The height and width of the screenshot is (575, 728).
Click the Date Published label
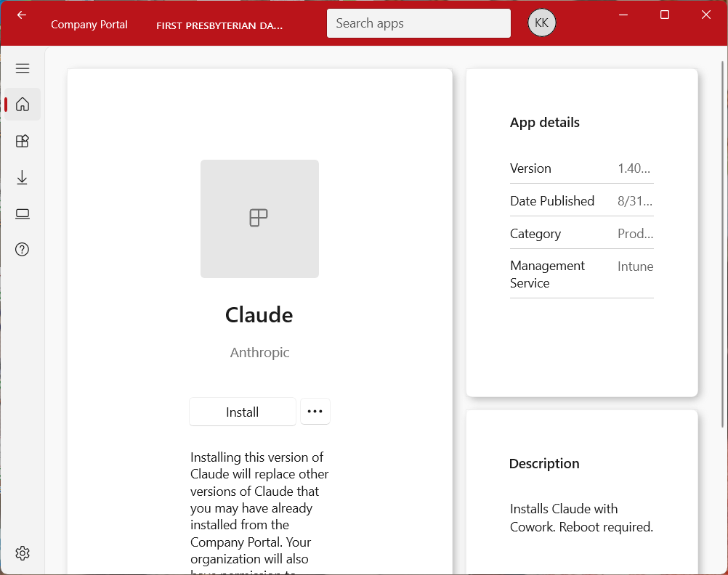coord(552,201)
